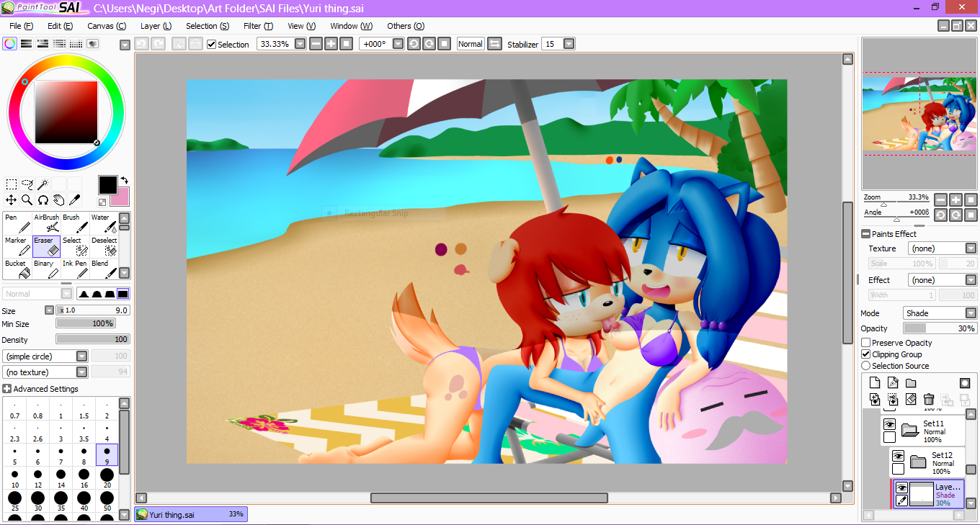Open the 33.33% zoom dropdown
980x525 pixels.
pyautogui.click(x=300, y=44)
